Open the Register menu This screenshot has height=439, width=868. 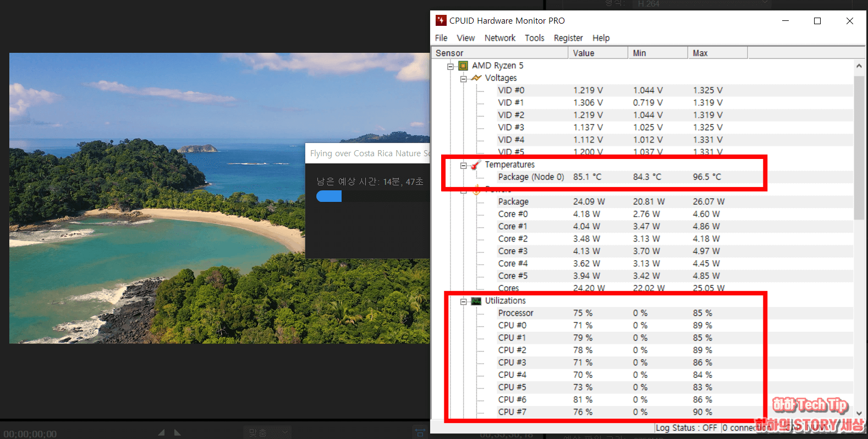568,38
